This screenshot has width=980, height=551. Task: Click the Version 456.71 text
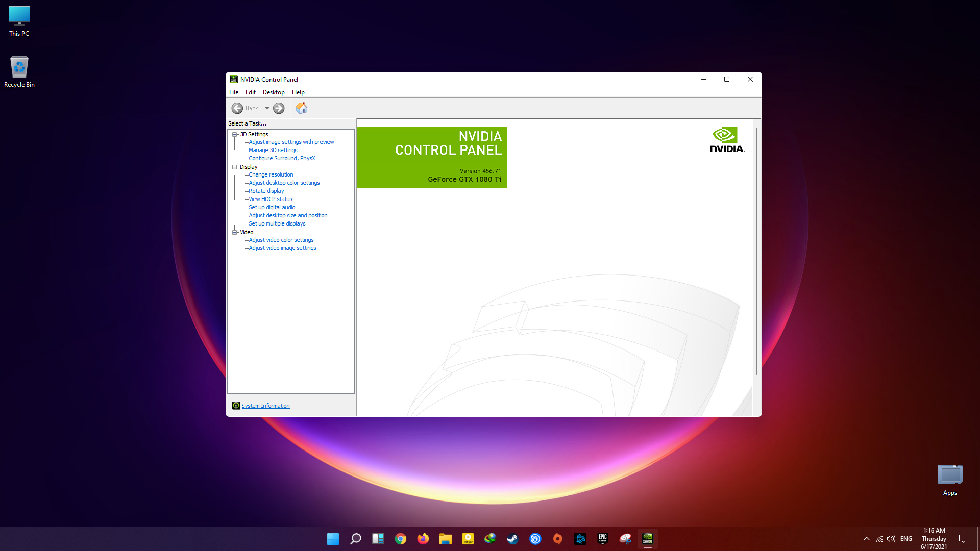pos(480,171)
